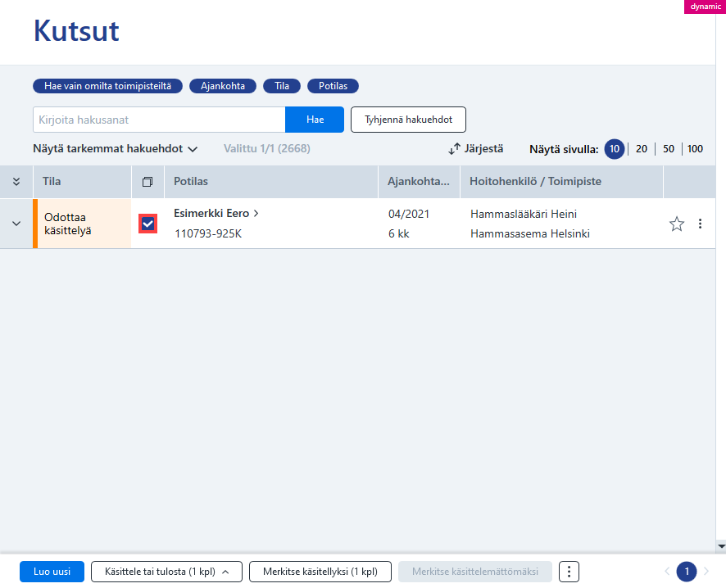Open the Tila filter chip
Viewport: 726px width, 588px height.
point(282,86)
